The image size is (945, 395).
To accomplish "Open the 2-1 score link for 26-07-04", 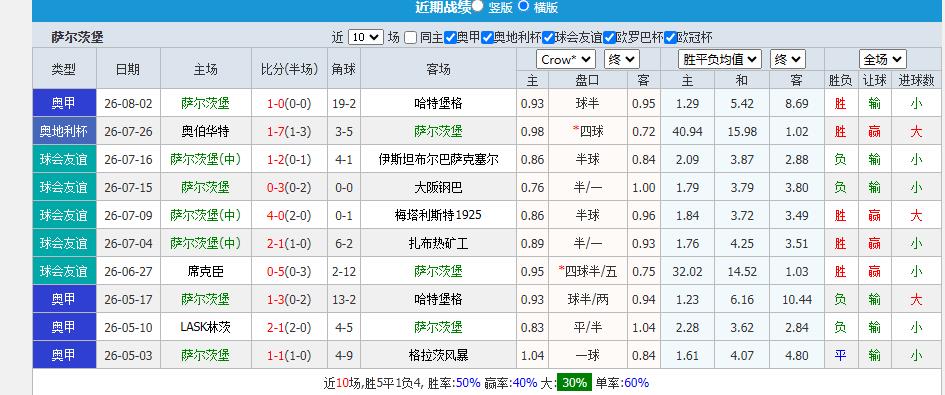I will pyautogui.click(x=275, y=243).
